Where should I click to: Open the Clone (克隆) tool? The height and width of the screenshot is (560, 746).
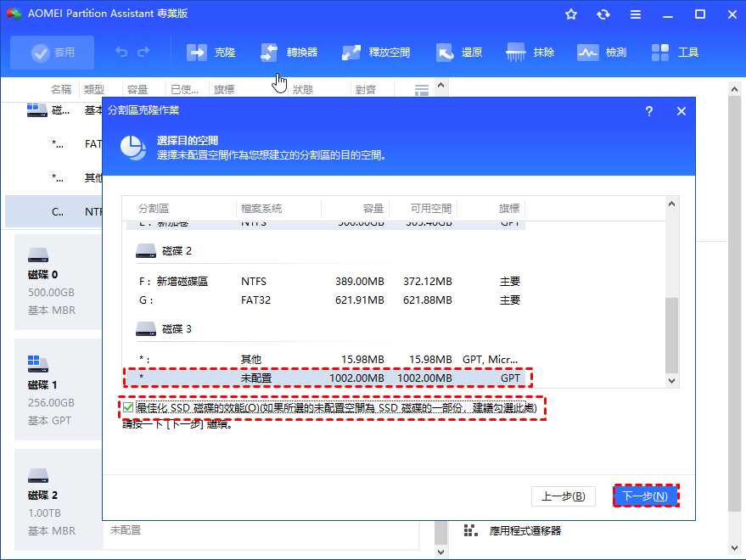(x=210, y=53)
